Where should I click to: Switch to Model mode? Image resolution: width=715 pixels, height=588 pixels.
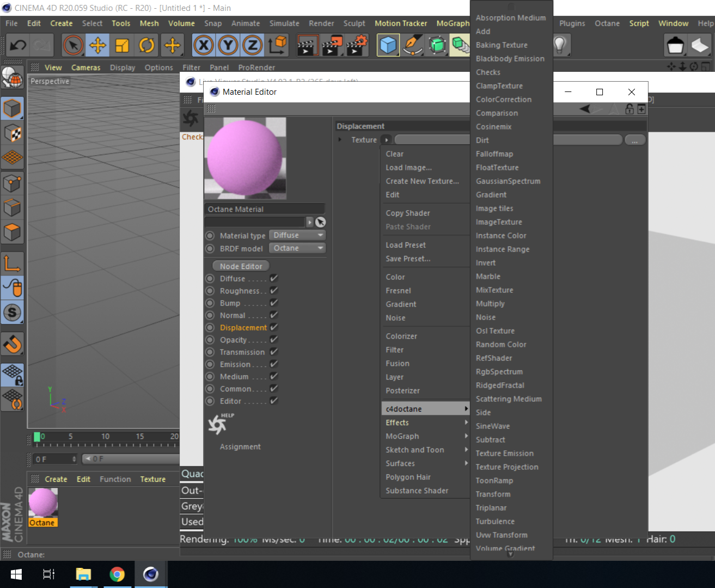coord(12,108)
